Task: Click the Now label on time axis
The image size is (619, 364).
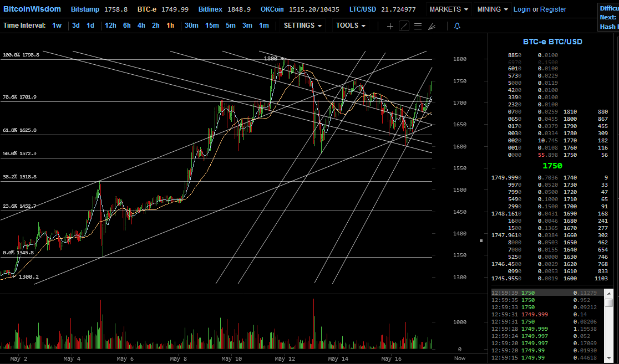Action: pos(459,358)
